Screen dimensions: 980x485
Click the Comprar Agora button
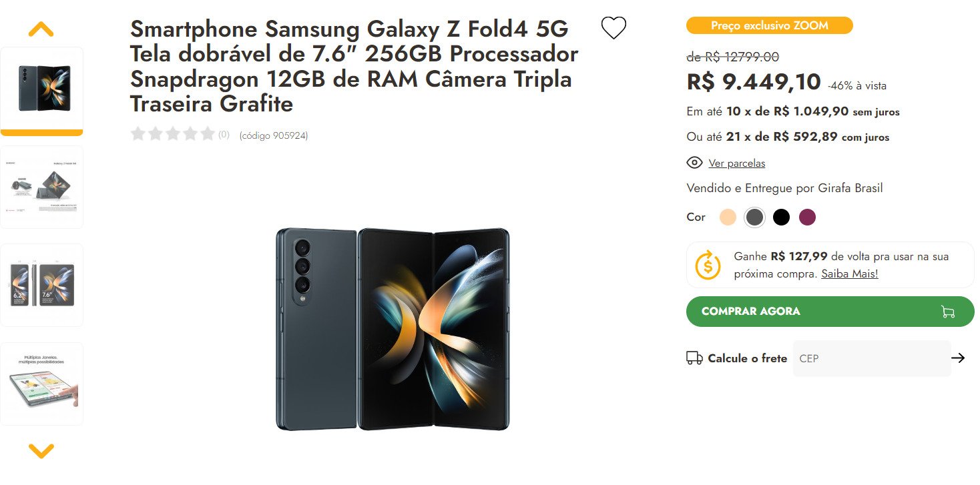coord(830,312)
